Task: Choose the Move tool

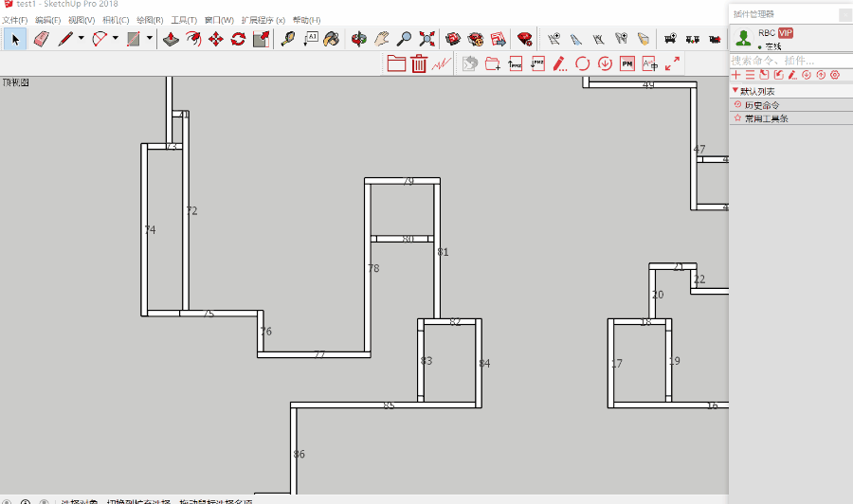Action: [216, 39]
